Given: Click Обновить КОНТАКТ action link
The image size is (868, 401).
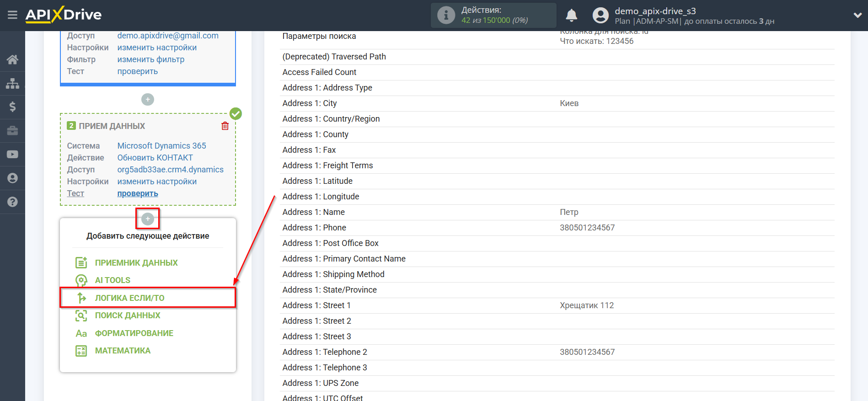Looking at the screenshot, I should coord(155,158).
